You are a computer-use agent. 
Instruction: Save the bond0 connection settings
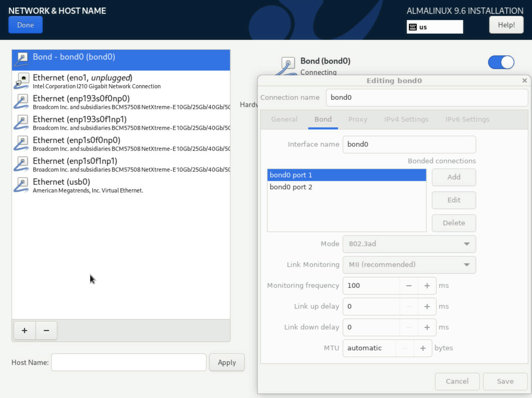pyautogui.click(x=505, y=381)
